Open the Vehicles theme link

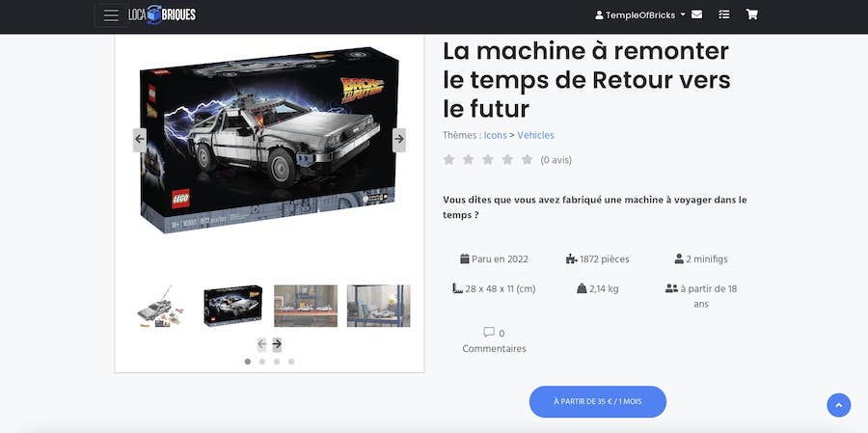pyautogui.click(x=535, y=135)
